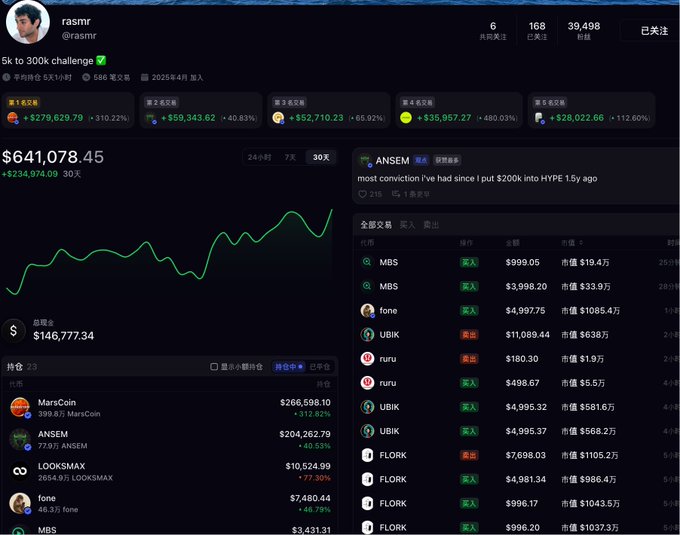Open the ANSEM $204,262.79 holding value

[x=305, y=434]
